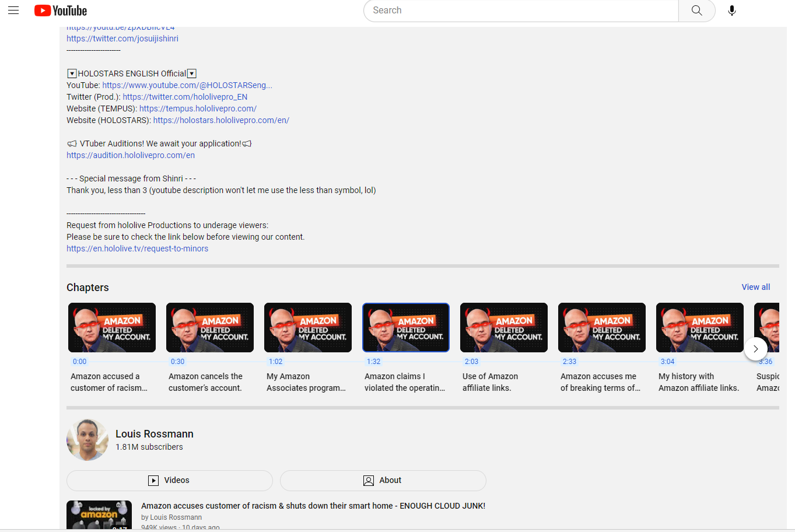Jump to the 0:30 timestamp label
The image size is (795, 532).
[x=177, y=362]
